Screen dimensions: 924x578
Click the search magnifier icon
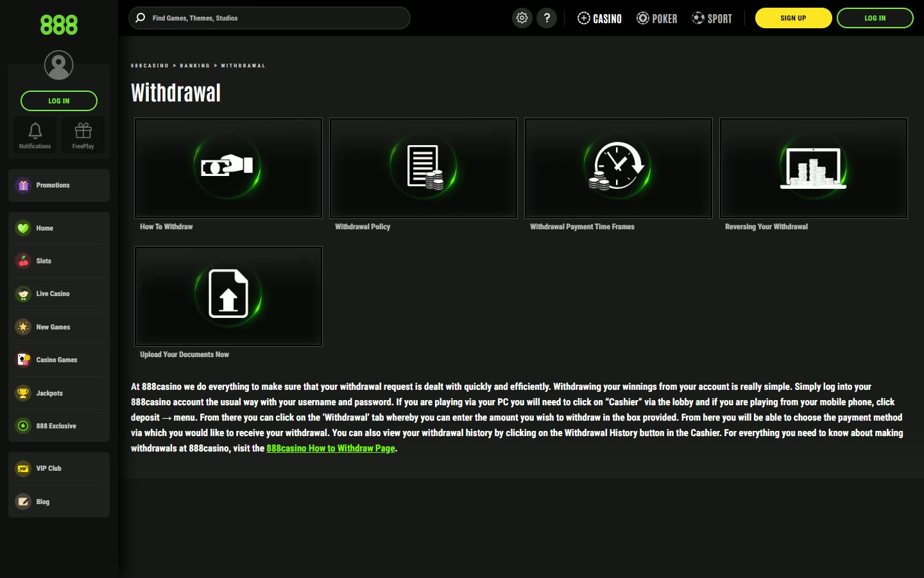click(141, 18)
